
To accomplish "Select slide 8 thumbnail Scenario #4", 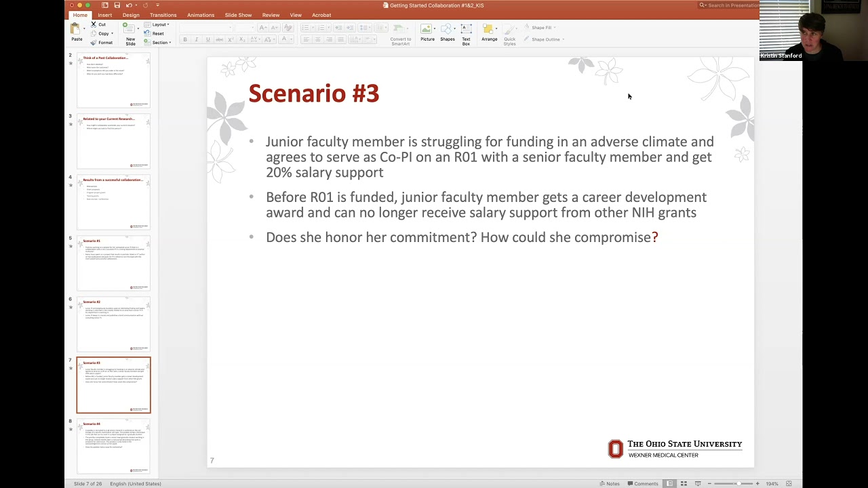I will (x=113, y=446).
